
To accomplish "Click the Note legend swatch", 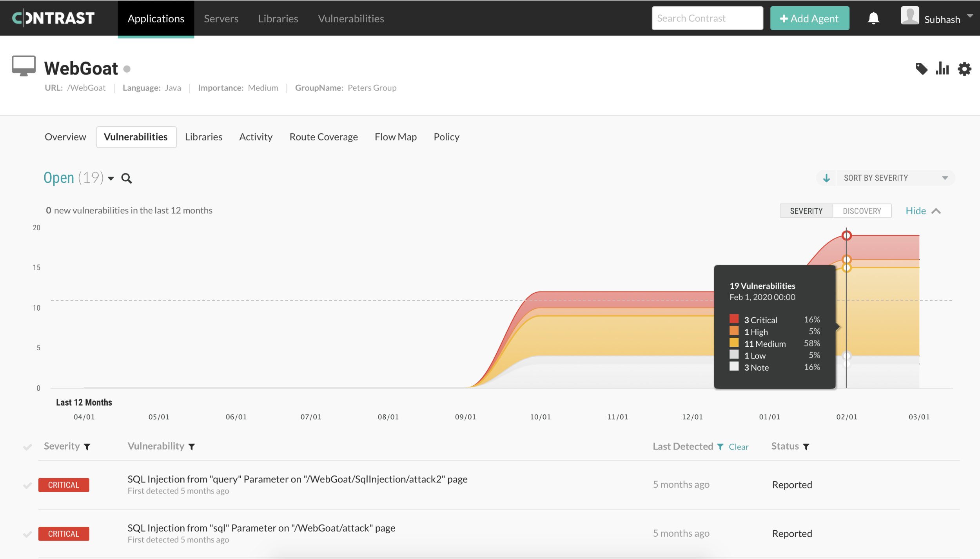I will [x=734, y=366].
